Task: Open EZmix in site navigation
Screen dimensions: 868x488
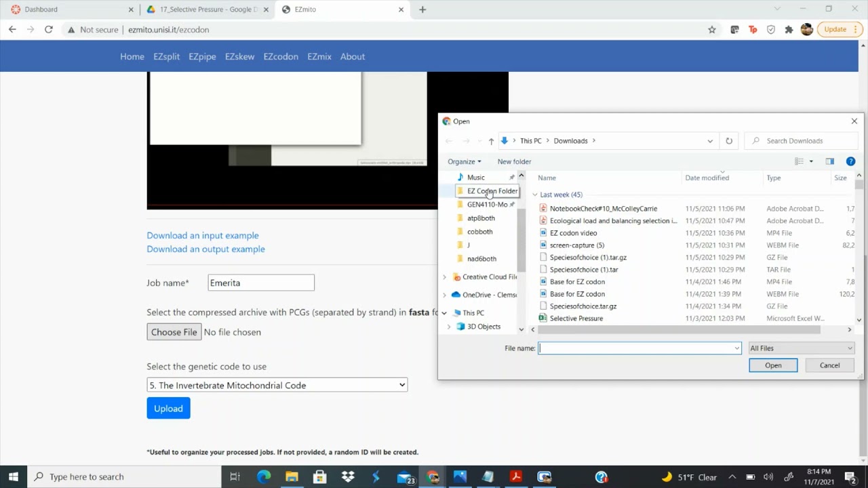Action: coord(319,56)
